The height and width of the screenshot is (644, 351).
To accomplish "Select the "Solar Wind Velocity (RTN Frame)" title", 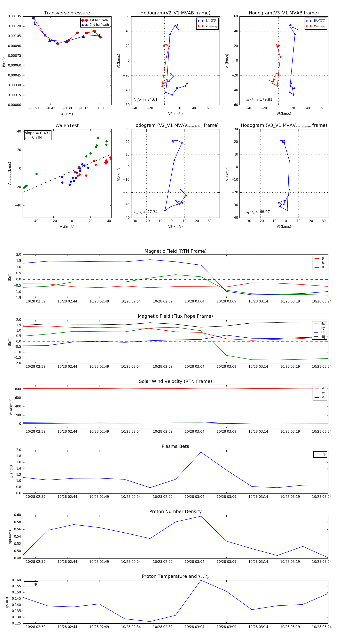I will click(175, 381).
